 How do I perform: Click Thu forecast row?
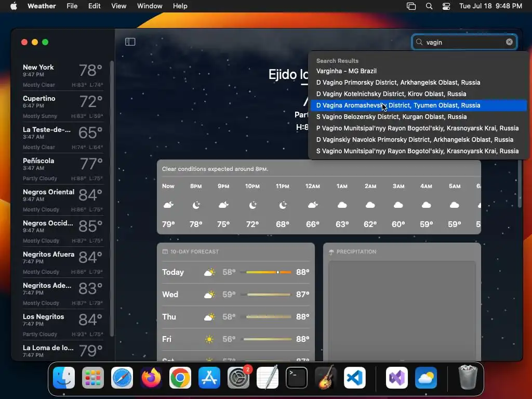pyautogui.click(x=236, y=317)
